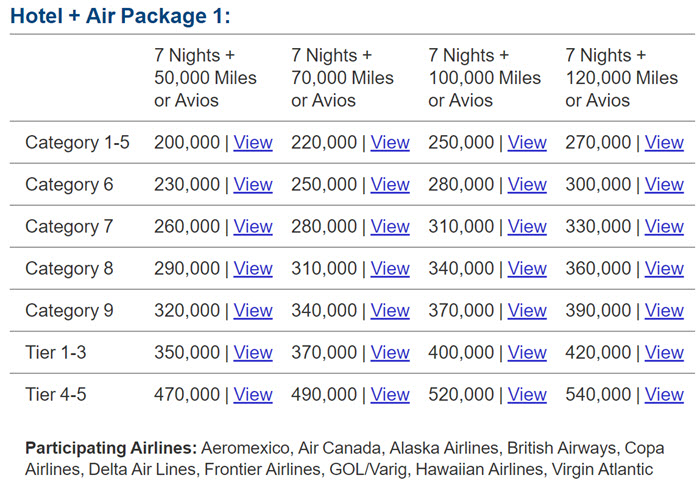Click View link beside Category 6 280,000
This screenshot has width=700, height=489.
pos(527,184)
